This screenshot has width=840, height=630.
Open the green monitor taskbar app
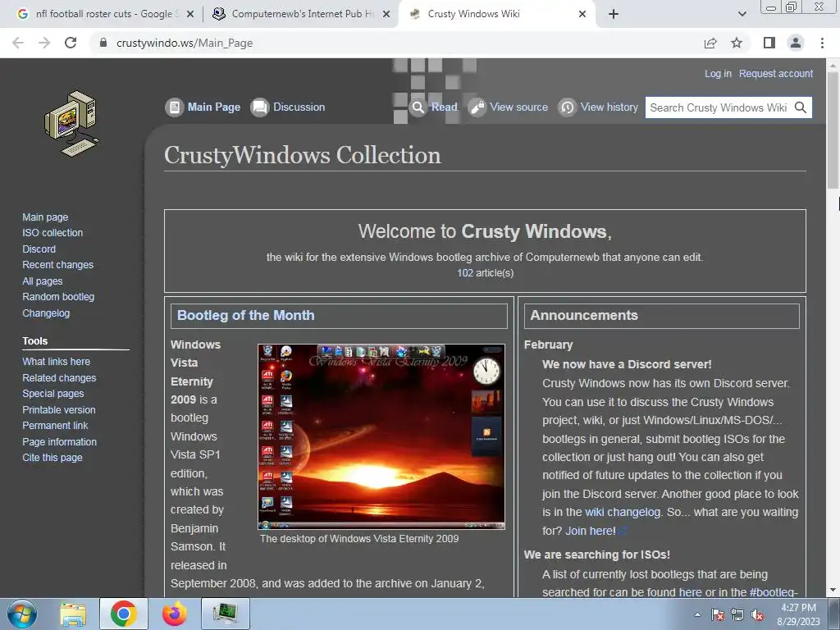226,614
